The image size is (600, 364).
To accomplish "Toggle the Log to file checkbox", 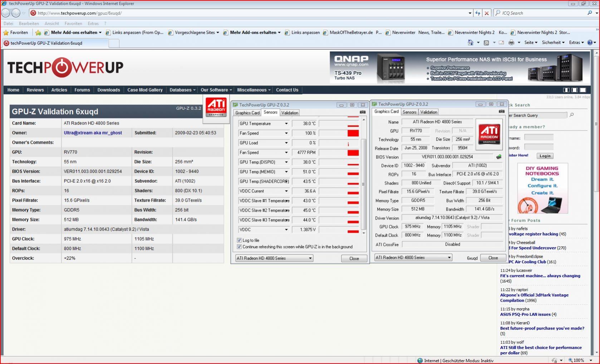I will click(239, 240).
